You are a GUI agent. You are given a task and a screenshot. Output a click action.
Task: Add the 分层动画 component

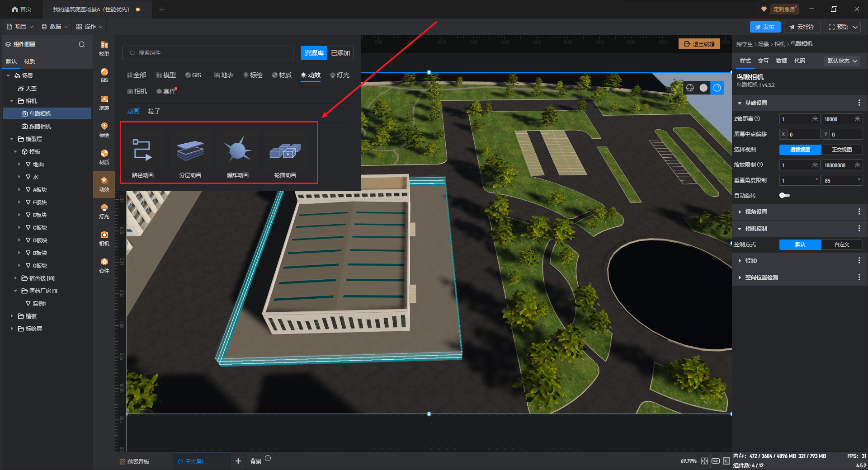190,155
